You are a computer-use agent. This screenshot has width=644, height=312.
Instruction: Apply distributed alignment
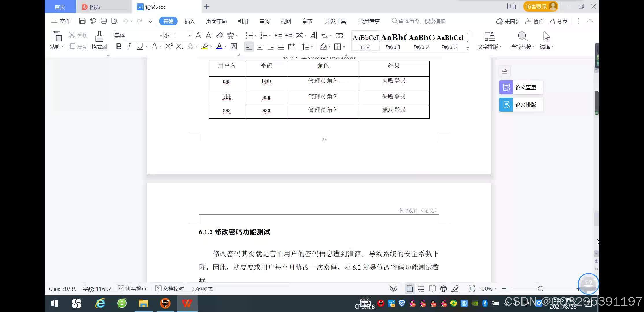pos(292,47)
